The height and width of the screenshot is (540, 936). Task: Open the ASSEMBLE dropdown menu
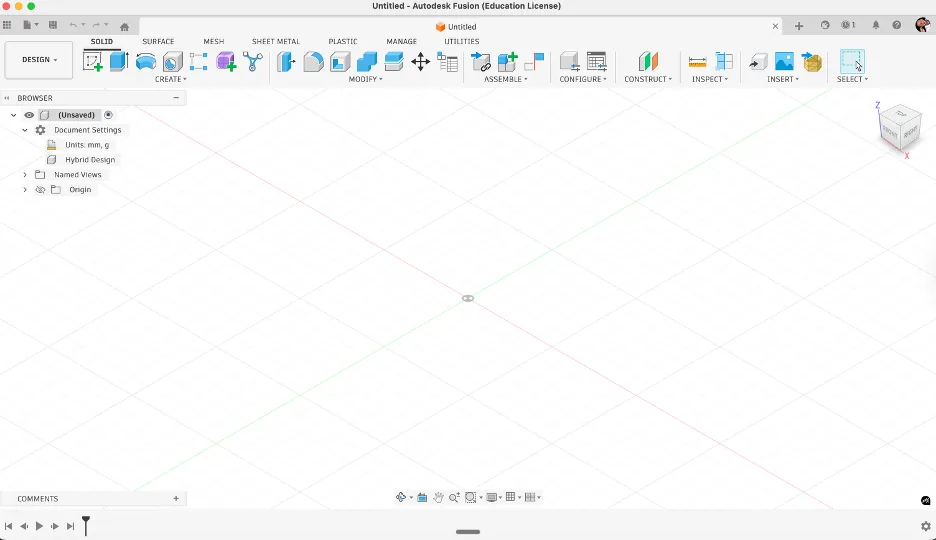(506, 79)
